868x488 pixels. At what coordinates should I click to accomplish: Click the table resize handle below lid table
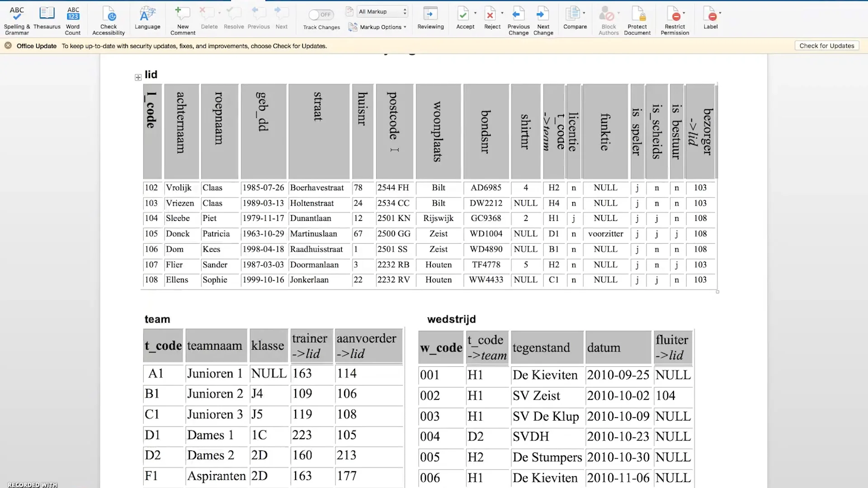(717, 292)
